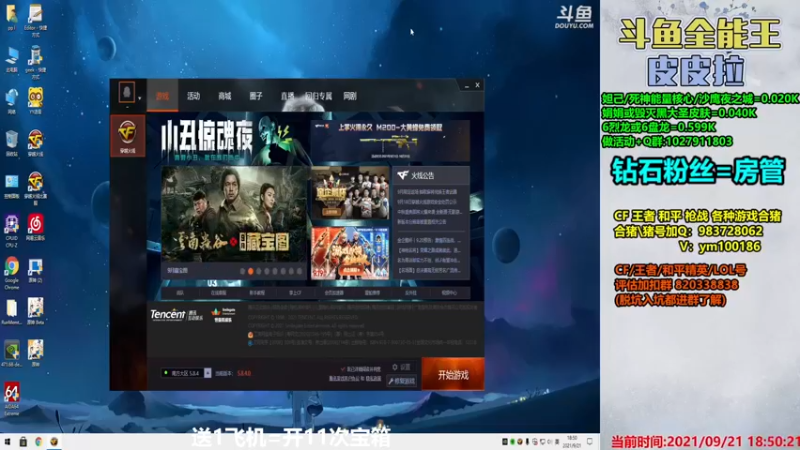Switch to the 直播 tab
Image resolution: width=800 pixels, height=450 pixels.
287,96
